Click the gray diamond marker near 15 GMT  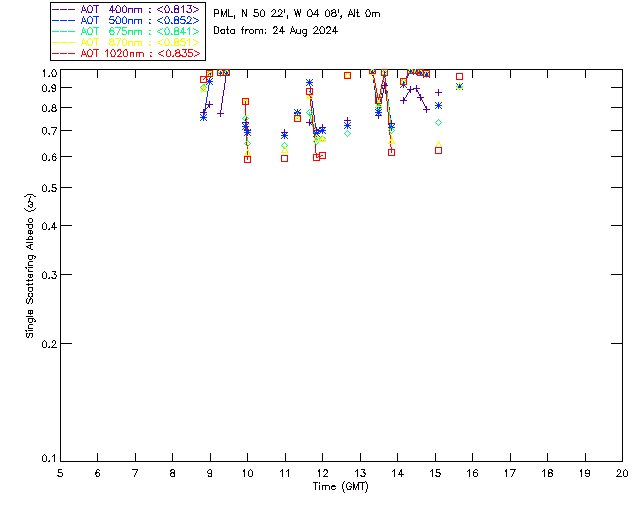(x=438, y=122)
